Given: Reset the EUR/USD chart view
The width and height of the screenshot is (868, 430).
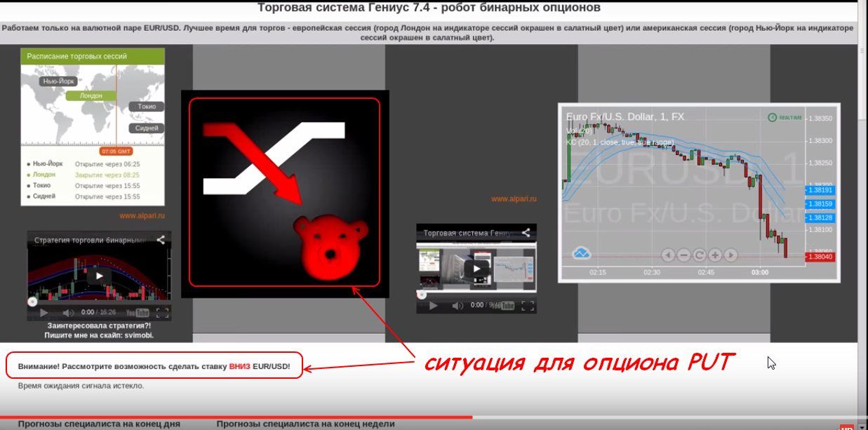Looking at the screenshot, I should 699,255.
